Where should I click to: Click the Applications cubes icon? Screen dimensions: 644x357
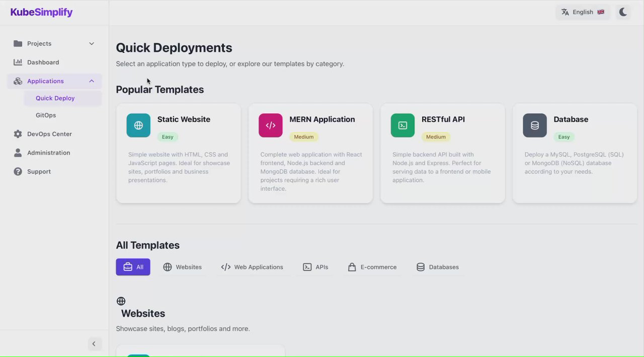pos(18,81)
